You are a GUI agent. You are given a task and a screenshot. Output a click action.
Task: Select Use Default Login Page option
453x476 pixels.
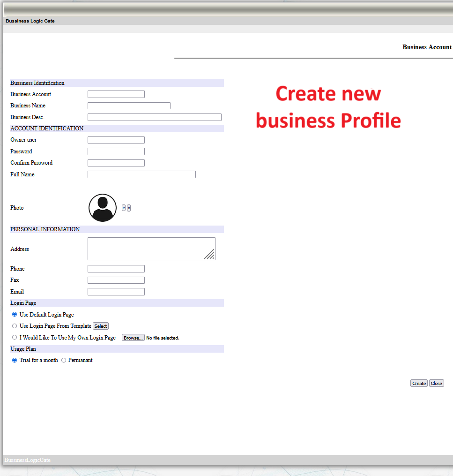[15, 315]
